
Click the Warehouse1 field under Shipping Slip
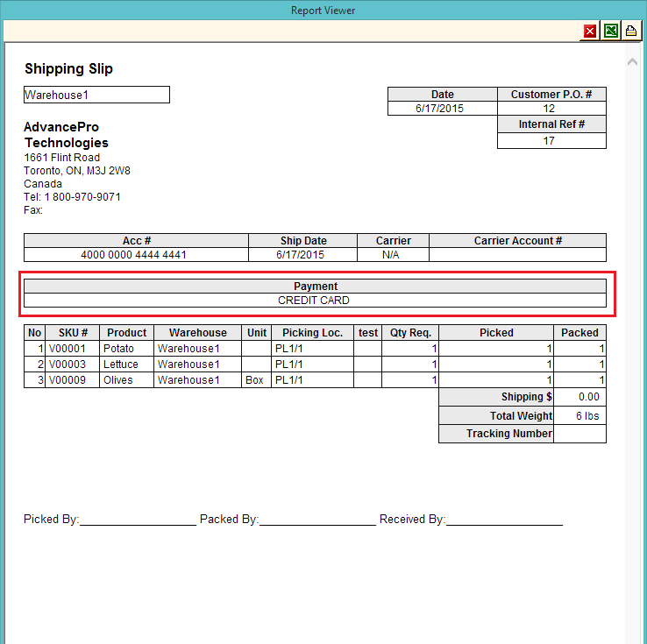96,95
